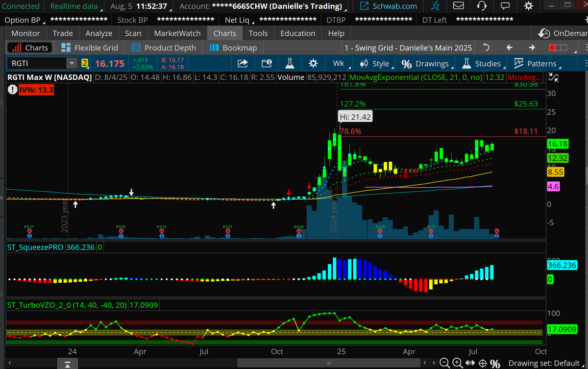Image resolution: width=588 pixels, height=369 pixels.
Task: Click the Swing Grid name label
Action: click(x=408, y=48)
